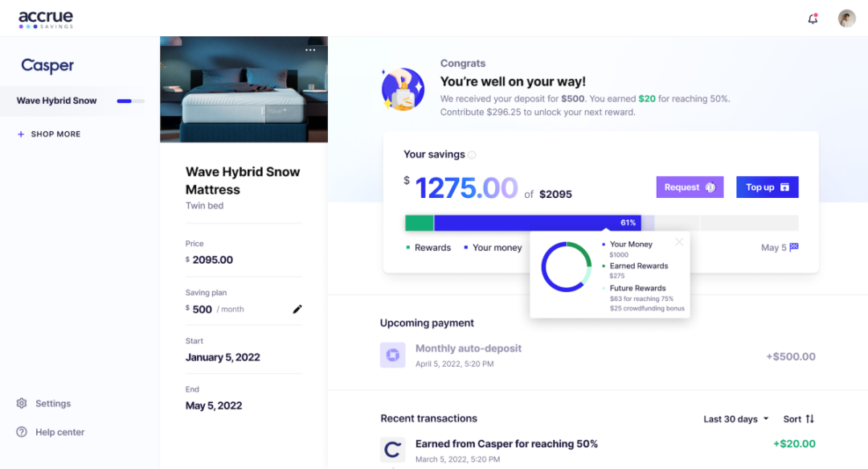868x469 pixels.
Task: Open the Help center
Action: (59, 432)
